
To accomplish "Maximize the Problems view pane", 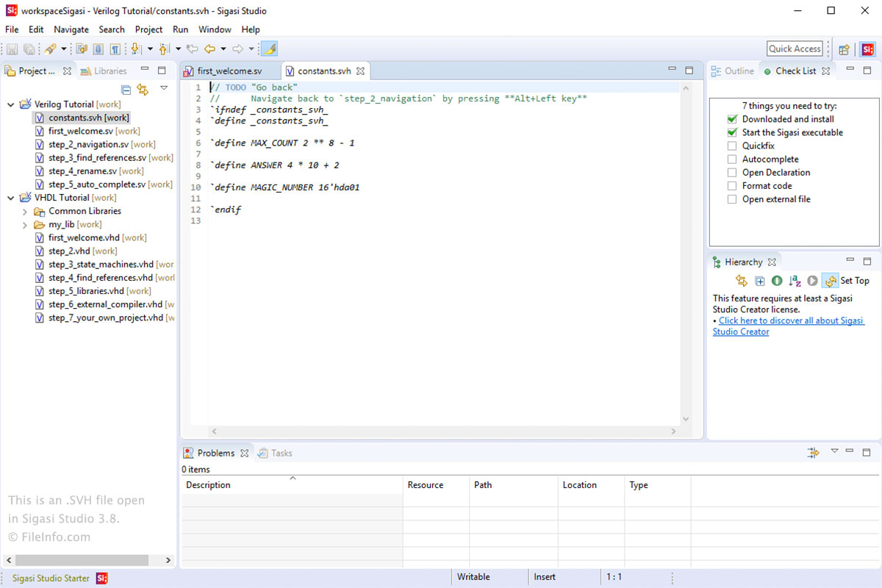I will 867,451.
